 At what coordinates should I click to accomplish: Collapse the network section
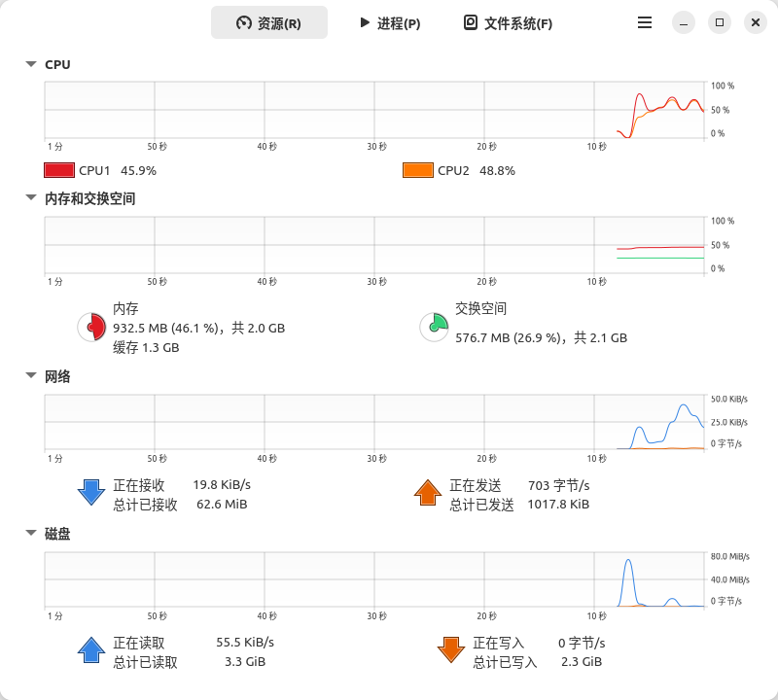coord(31,376)
